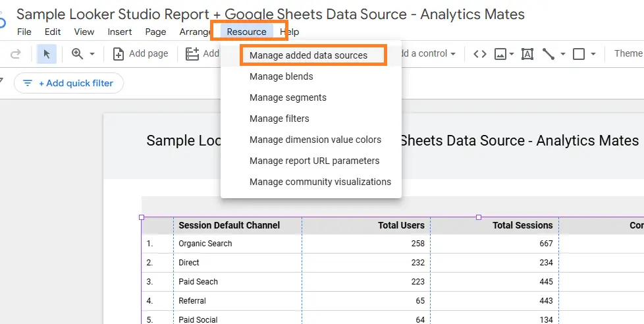Click the Resource menu
644x324 pixels.
point(246,32)
